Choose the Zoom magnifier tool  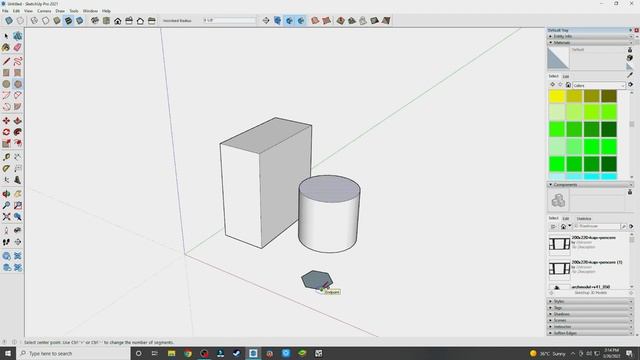pos(6,205)
